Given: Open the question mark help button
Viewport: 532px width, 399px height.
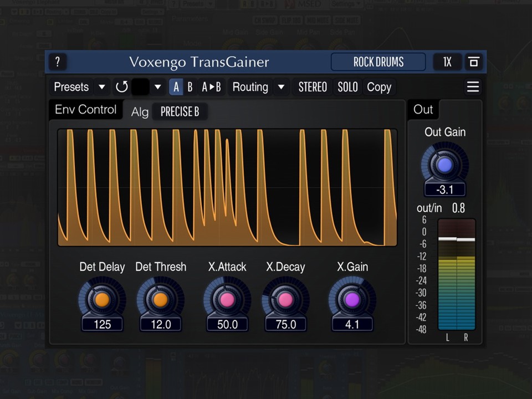Looking at the screenshot, I should [x=58, y=62].
